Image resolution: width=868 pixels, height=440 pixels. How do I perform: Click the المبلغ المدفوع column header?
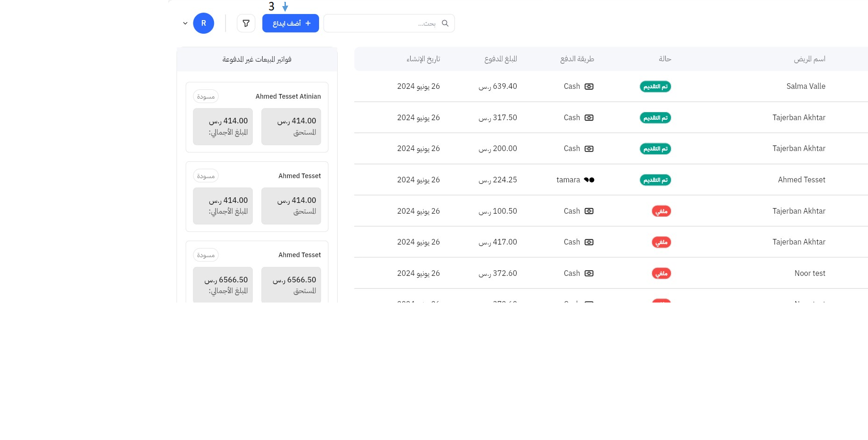click(x=500, y=59)
